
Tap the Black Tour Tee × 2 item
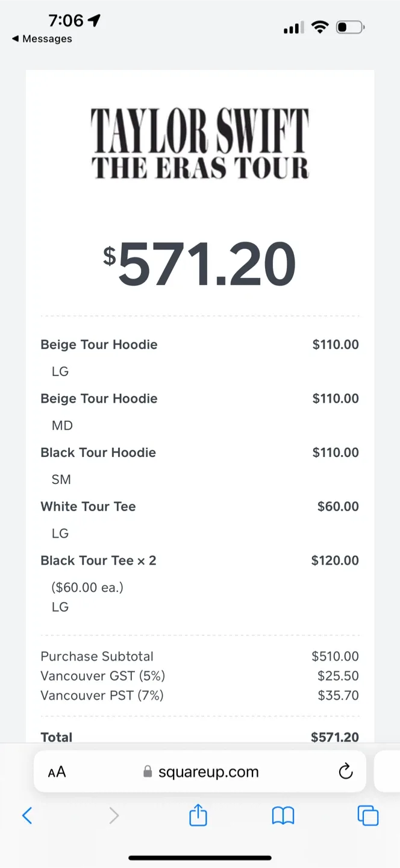[98, 561]
